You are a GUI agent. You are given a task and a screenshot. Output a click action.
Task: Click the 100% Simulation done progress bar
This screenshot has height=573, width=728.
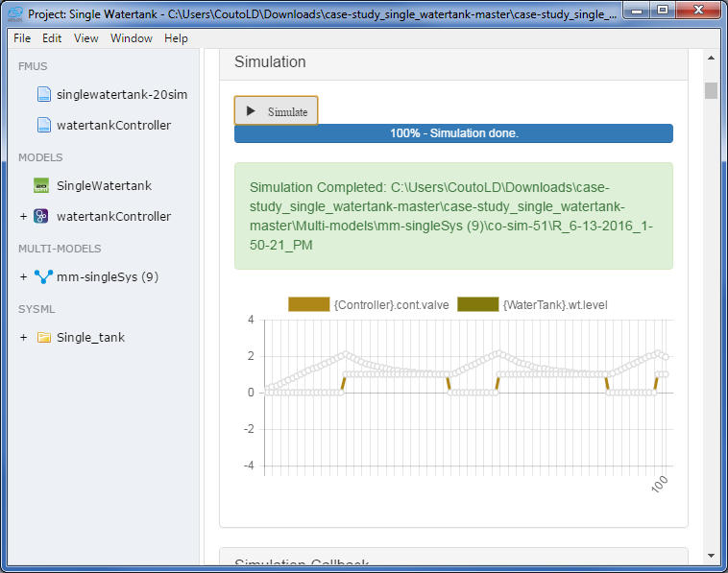(x=453, y=133)
